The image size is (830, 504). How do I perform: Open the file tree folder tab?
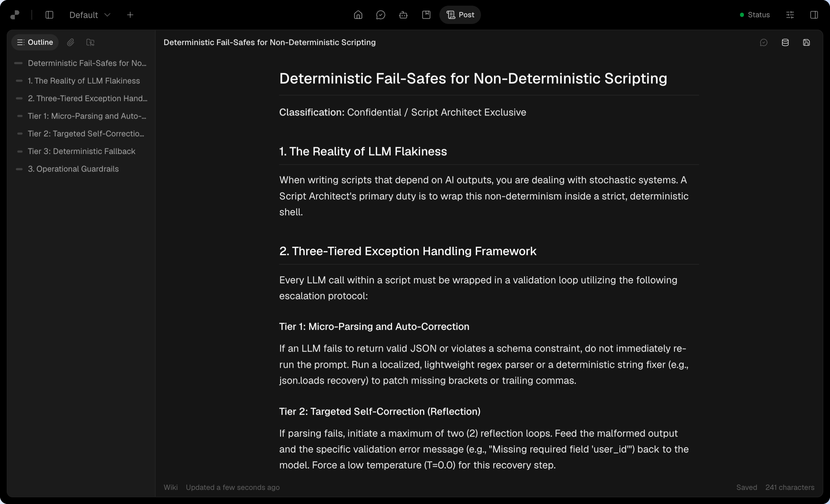pos(90,42)
